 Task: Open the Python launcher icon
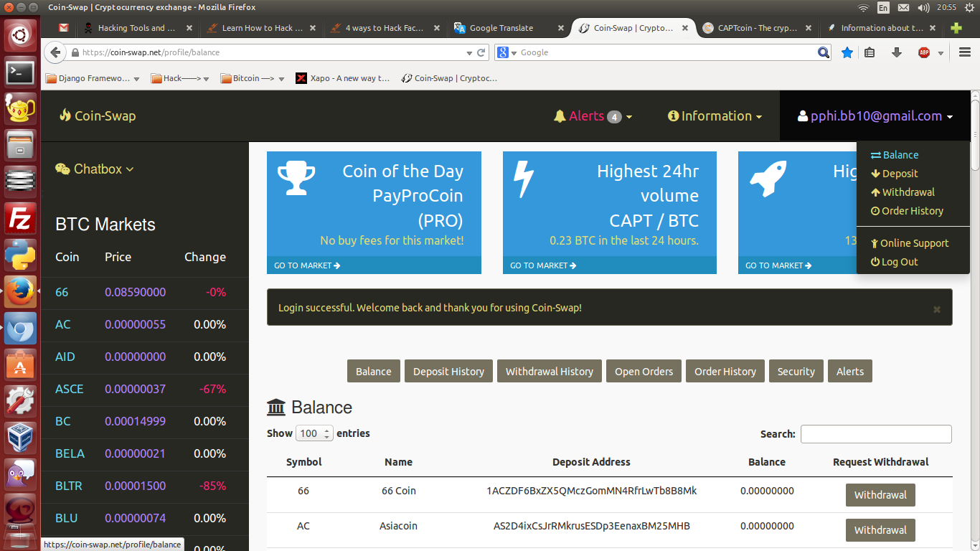[x=20, y=255]
